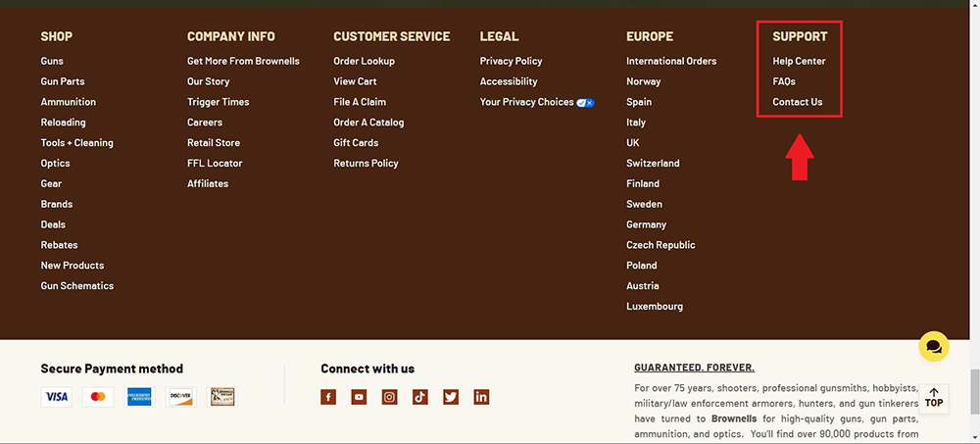
Task: Select Gun Schematics in Shop list
Action: click(76, 286)
